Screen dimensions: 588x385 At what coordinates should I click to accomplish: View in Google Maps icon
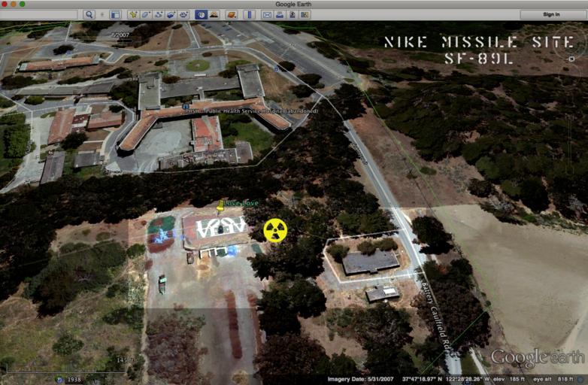[x=305, y=14]
